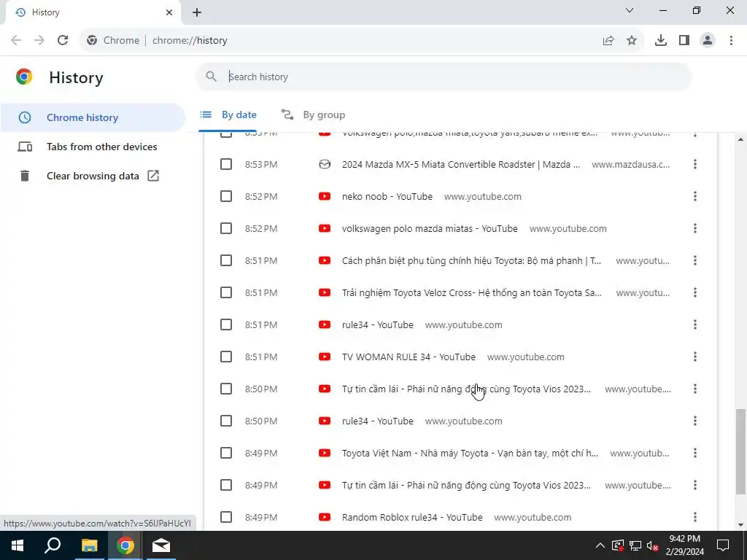Open volkswagen polo mazda miatas - YouTube link
This screenshot has height=560, width=747.
coord(430,228)
